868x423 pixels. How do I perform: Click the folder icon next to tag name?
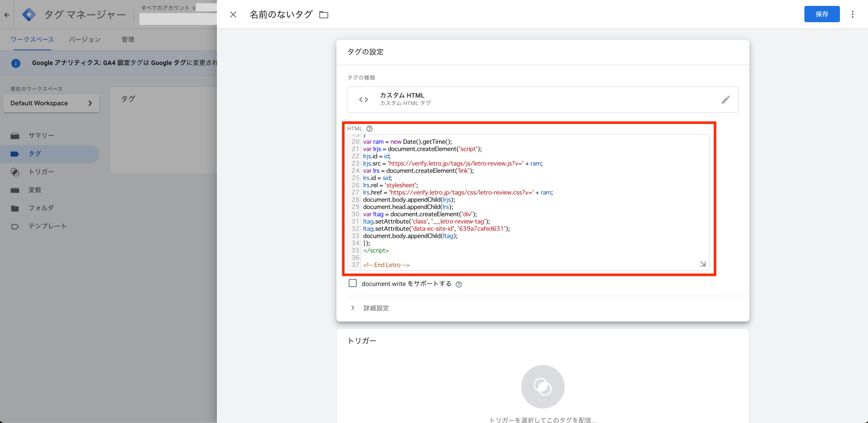pos(324,15)
